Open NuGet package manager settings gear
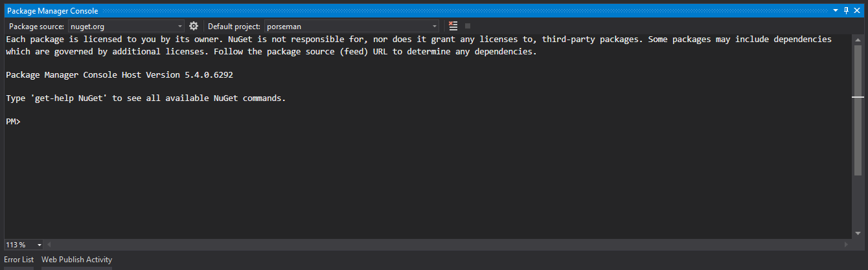 click(x=194, y=26)
